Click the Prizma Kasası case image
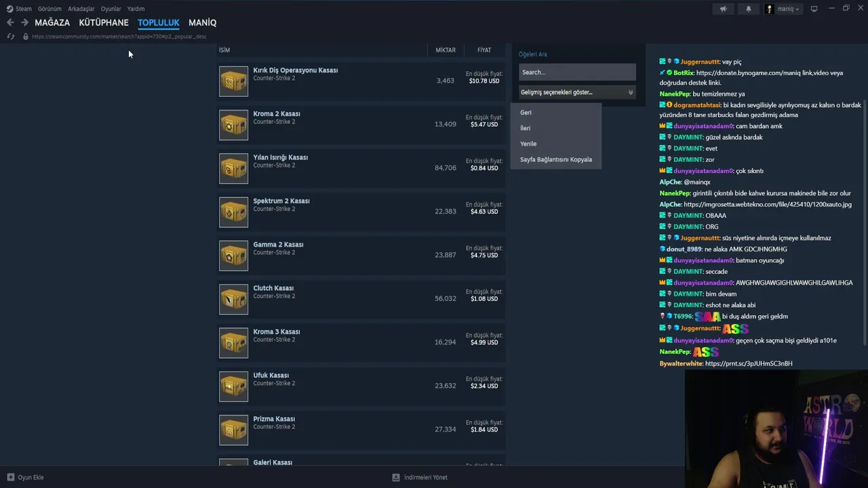868x488 pixels. pyautogui.click(x=233, y=430)
